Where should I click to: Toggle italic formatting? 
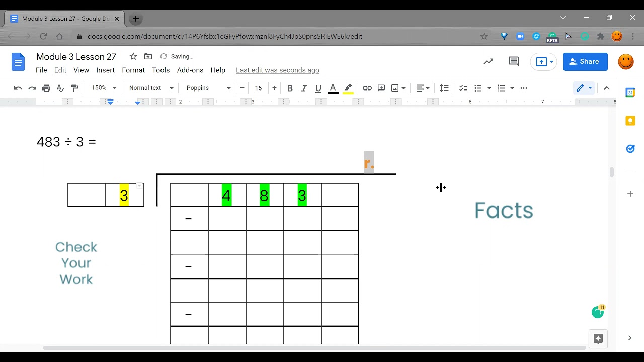[304, 88]
